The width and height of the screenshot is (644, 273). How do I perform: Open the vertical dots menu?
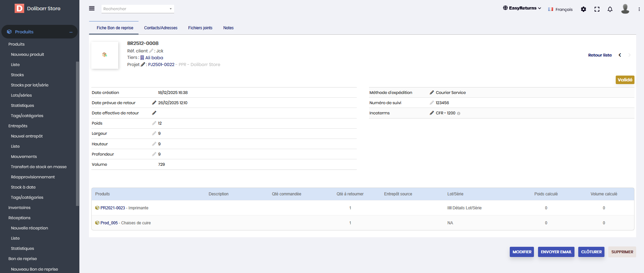click(639, 9)
